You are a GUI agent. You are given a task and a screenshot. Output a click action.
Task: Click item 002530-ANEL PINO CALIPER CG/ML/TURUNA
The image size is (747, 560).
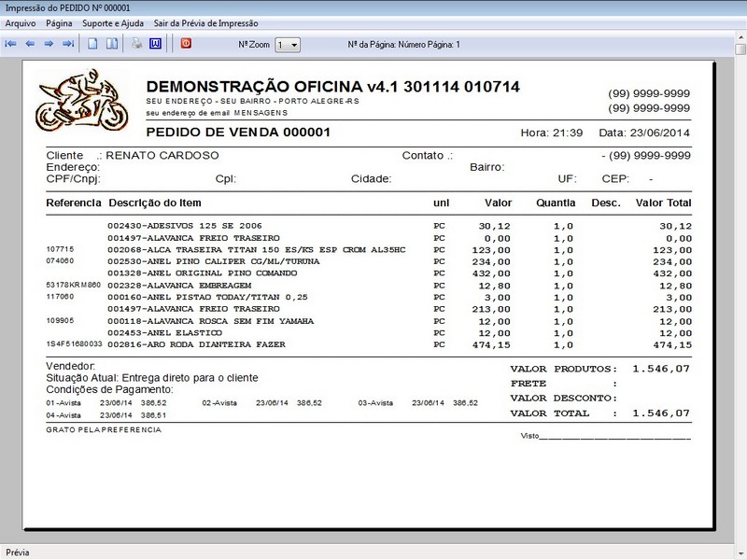[214, 261]
